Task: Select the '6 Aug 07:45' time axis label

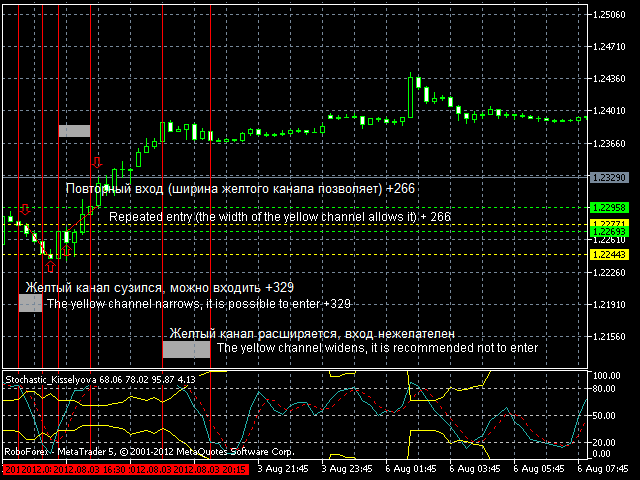Action: (603, 469)
